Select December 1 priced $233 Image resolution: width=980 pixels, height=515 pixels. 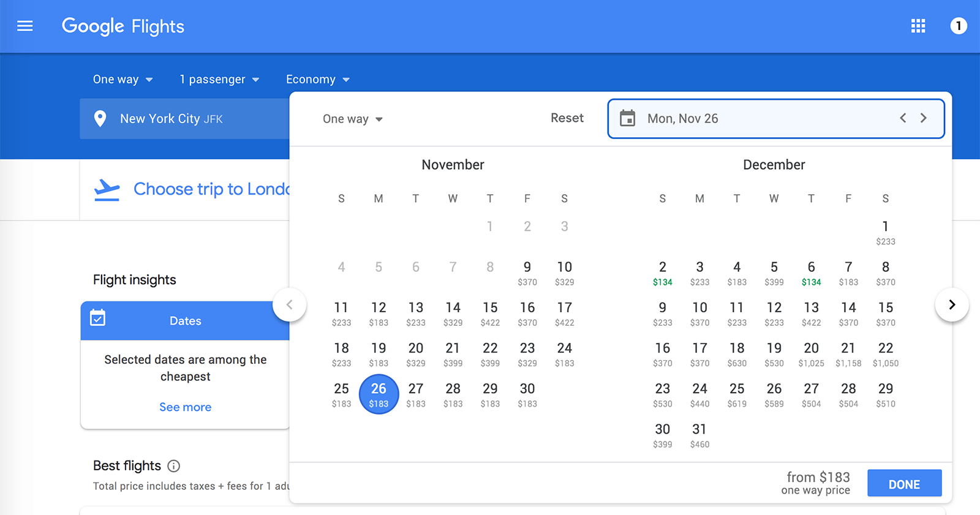(886, 233)
